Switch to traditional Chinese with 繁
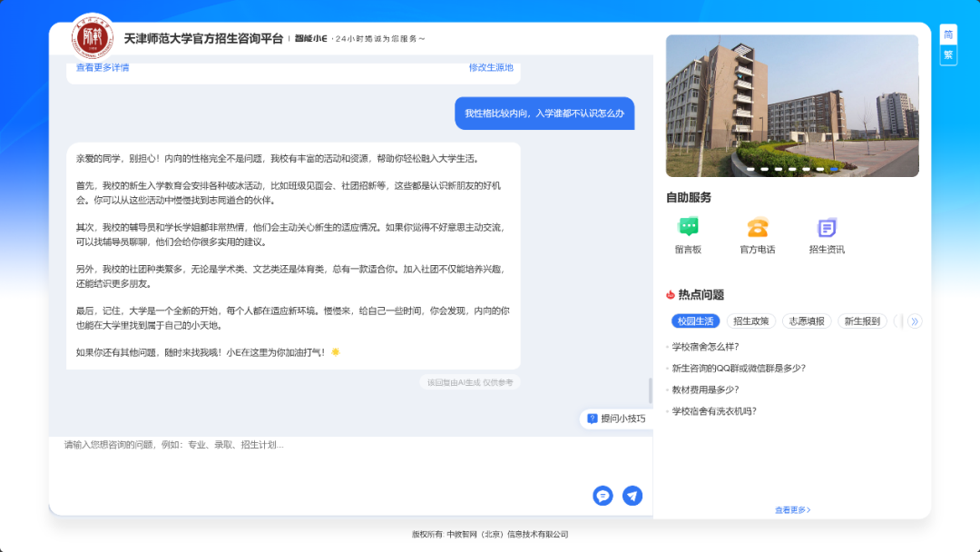 [948, 55]
